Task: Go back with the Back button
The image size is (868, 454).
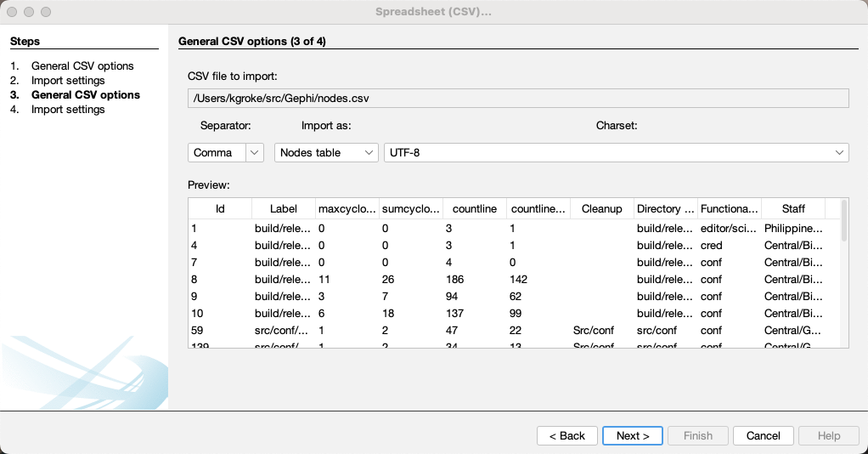Action: point(566,435)
